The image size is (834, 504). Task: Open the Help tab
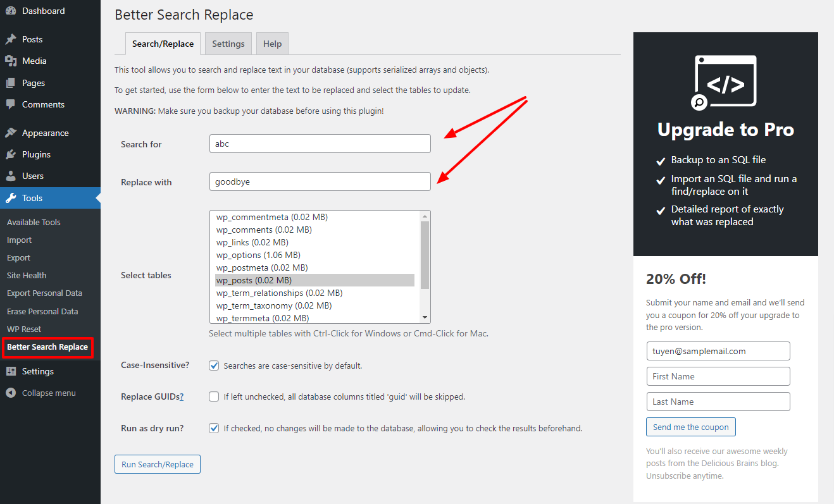(273, 44)
